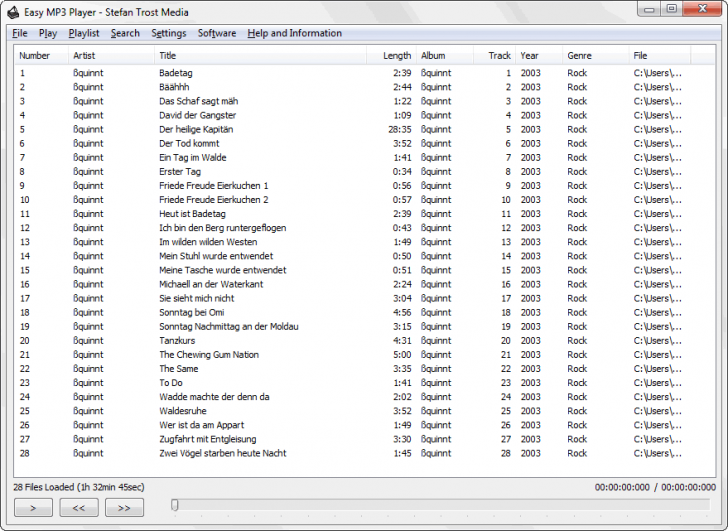This screenshot has width=728, height=531.
Task: Click the 28:35 length value
Action: 400,129
